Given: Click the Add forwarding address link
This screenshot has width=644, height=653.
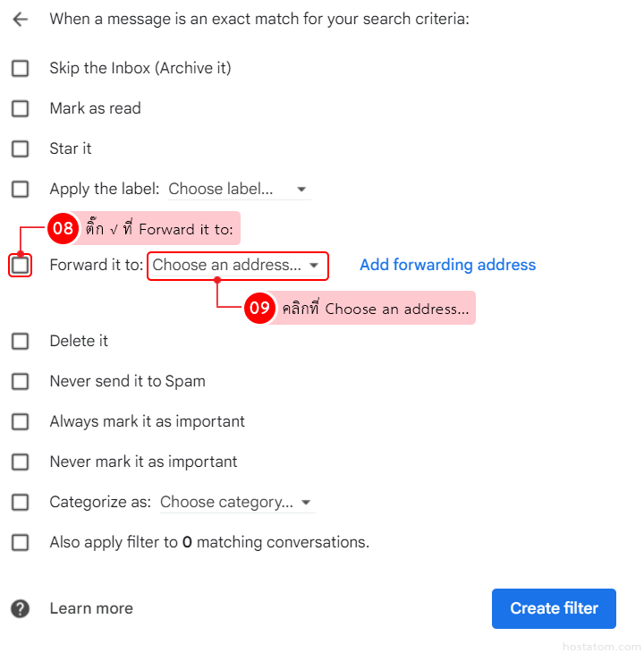Looking at the screenshot, I should pyautogui.click(x=447, y=265).
